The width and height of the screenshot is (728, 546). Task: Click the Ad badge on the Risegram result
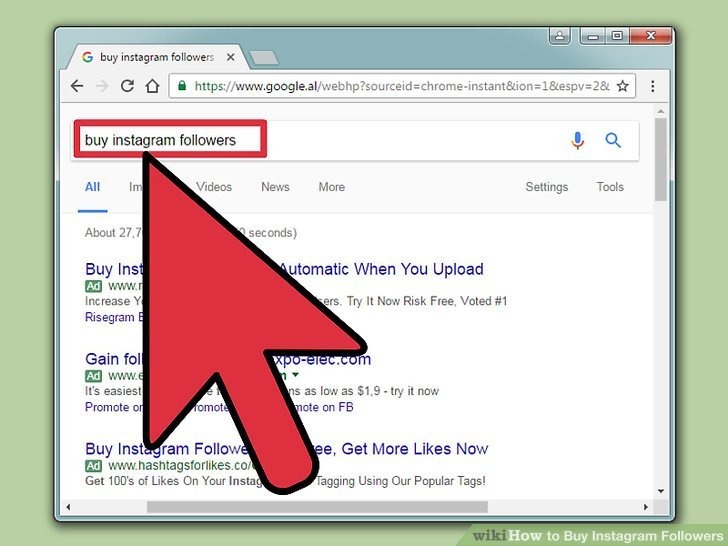click(x=93, y=286)
